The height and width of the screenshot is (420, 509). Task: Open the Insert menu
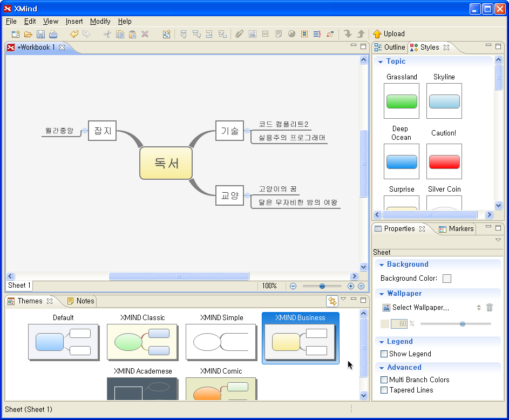74,21
